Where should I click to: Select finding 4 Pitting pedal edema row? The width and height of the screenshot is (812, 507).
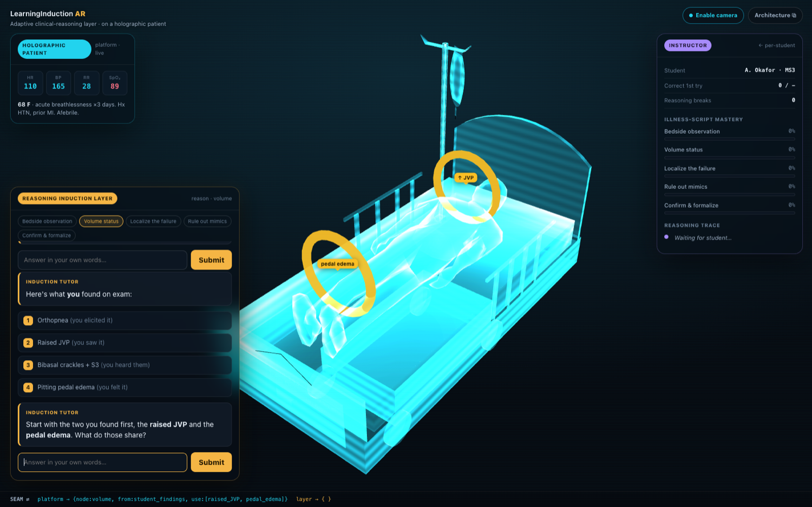click(x=125, y=387)
